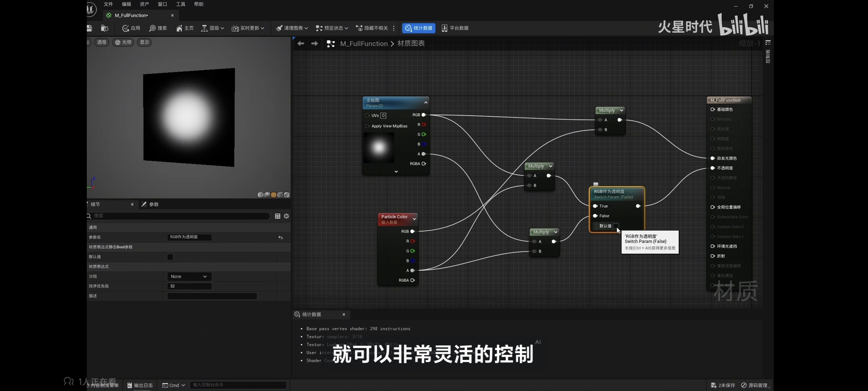The height and width of the screenshot is (391, 868).
Task: Click the 光照 (Lit) viewport button
Action: click(123, 42)
